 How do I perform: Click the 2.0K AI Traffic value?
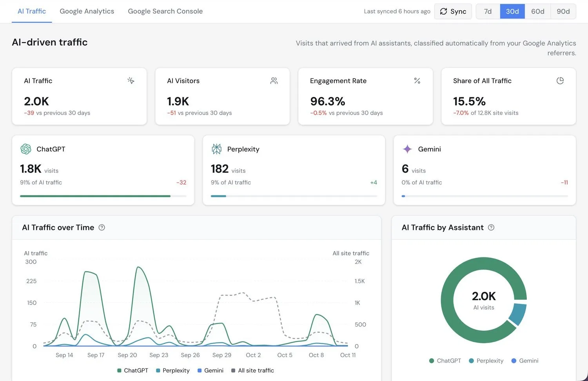(x=36, y=101)
